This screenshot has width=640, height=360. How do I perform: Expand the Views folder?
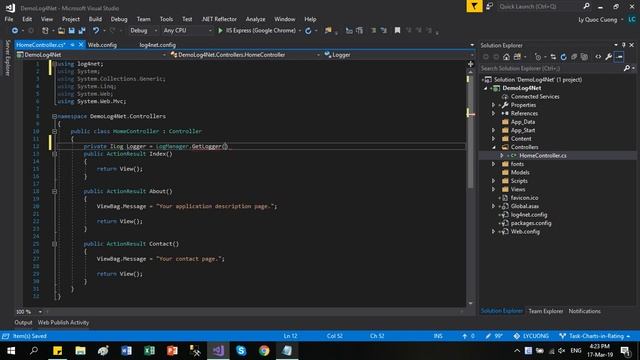(x=493, y=189)
